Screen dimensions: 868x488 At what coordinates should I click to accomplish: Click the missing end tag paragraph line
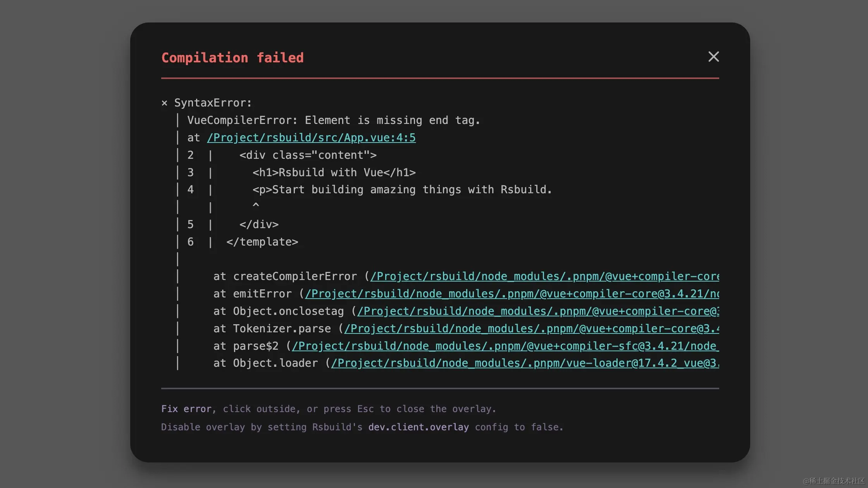(402, 189)
